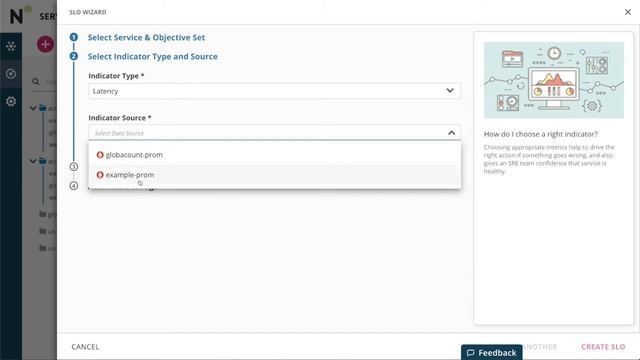Click Select Indicator Type and Source heading

[153, 56]
